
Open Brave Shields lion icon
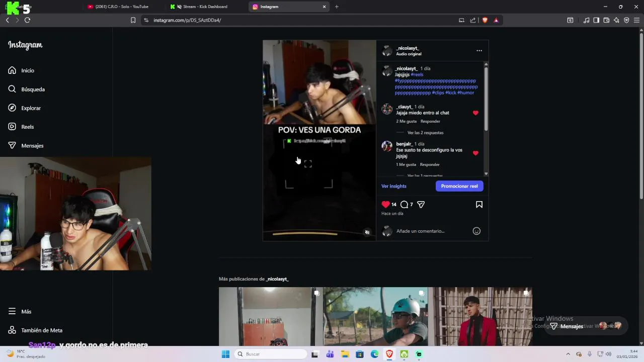(485, 20)
